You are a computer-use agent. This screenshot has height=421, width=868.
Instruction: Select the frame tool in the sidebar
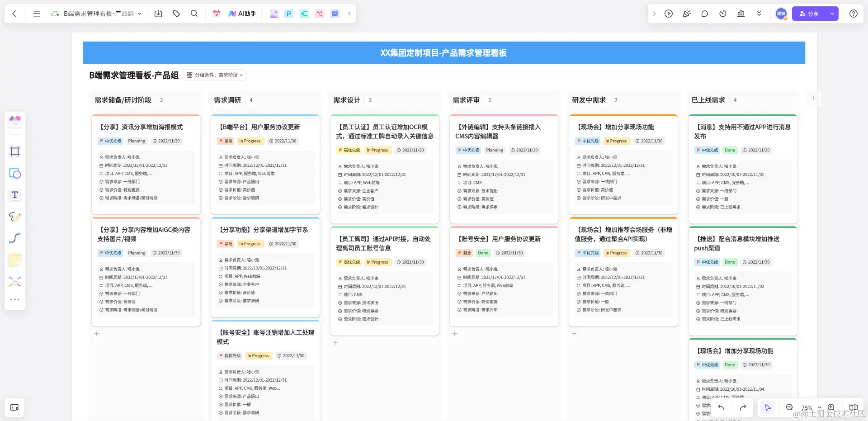coord(15,151)
